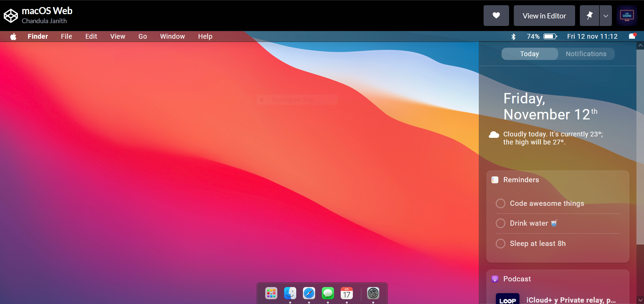Viewport: 644px width, 304px height.
Task: Open the Finder menu
Action: [x=38, y=36]
